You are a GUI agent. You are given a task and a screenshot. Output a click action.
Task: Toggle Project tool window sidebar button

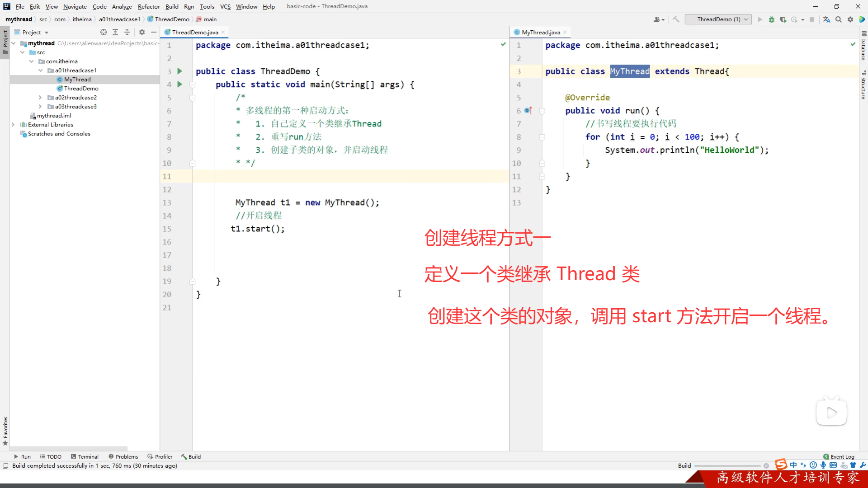point(5,40)
